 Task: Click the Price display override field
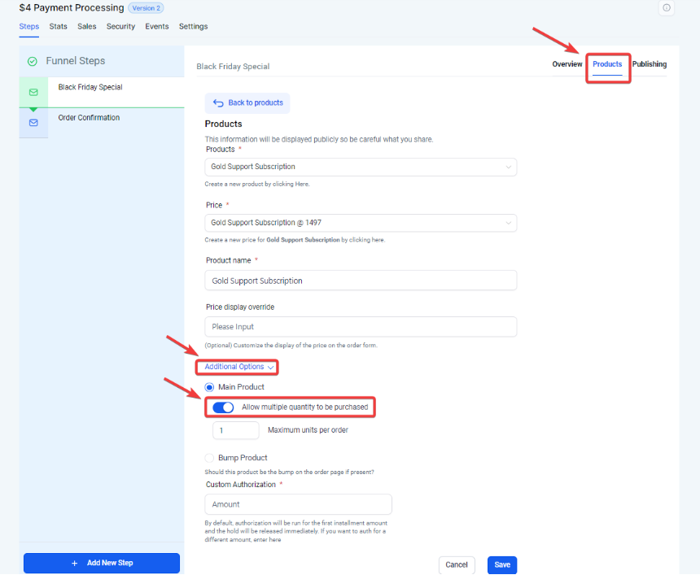(361, 327)
